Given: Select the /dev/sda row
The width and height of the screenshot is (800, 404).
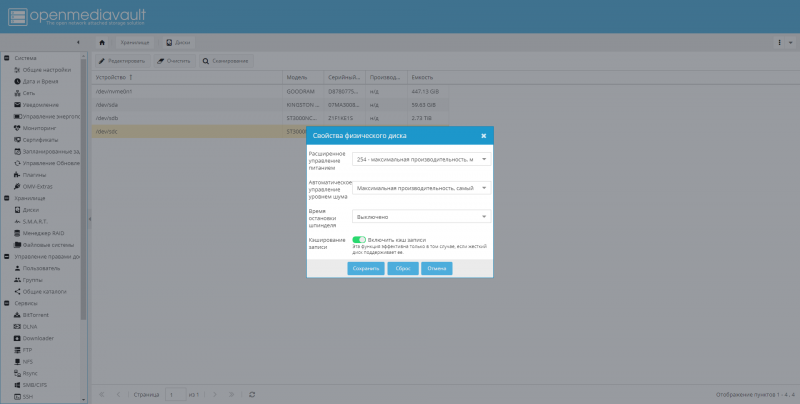Looking at the screenshot, I should [270, 105].
